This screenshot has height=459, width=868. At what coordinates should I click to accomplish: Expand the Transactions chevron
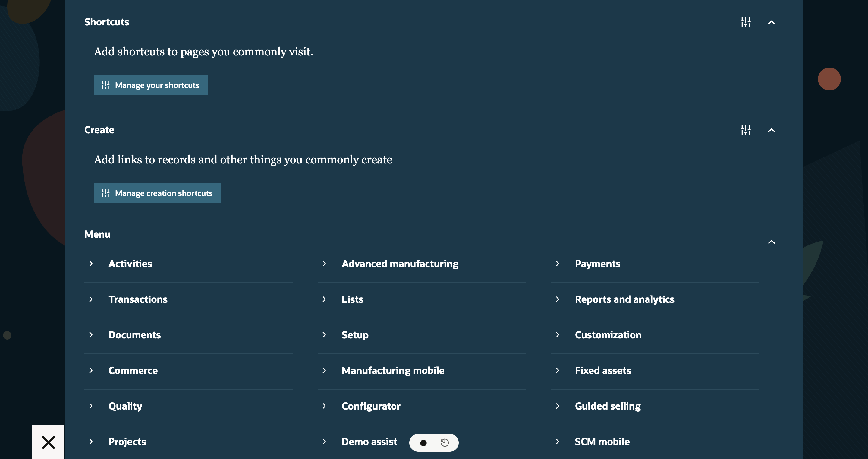tap(91, 299)
